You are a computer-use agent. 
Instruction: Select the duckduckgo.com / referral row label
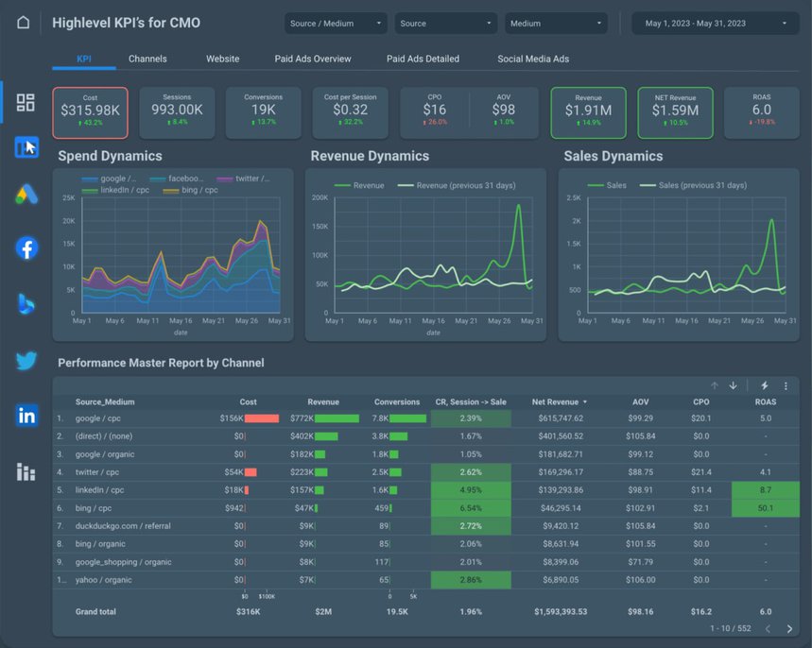pos(123,526)
